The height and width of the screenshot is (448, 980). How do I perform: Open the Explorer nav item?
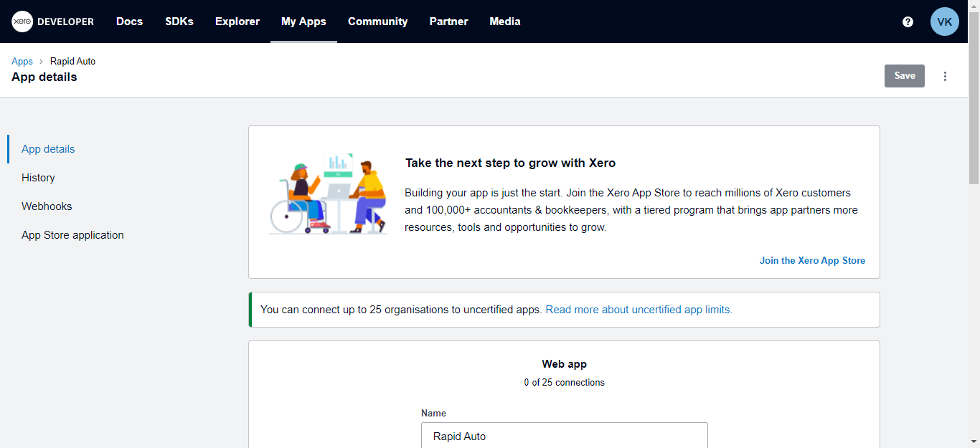[x=237, y=22]
